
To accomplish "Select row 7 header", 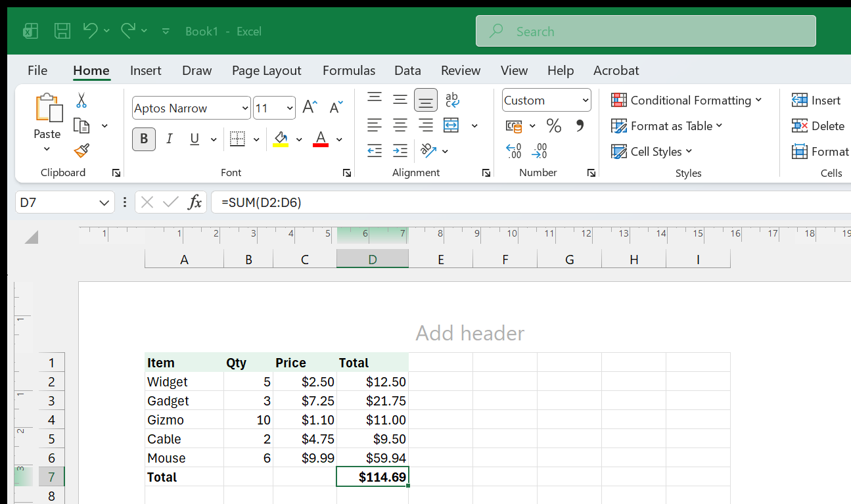I will click(51, 477).
